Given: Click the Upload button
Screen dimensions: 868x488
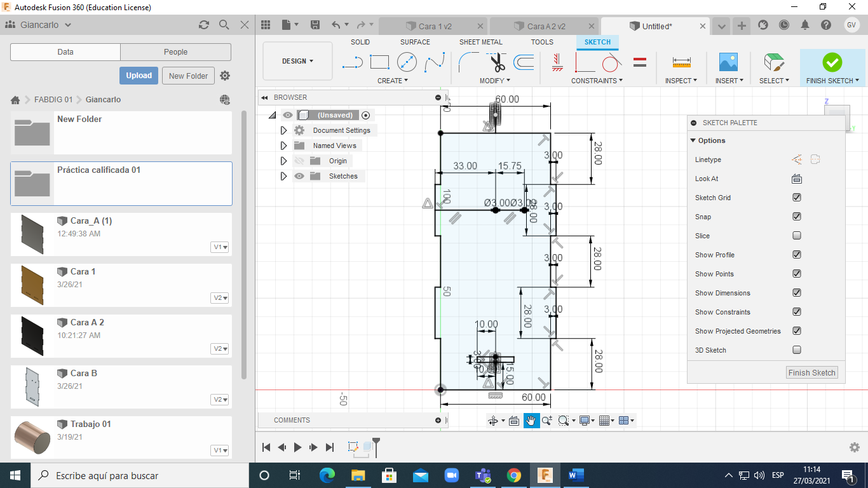Looking at the screenshot, I should pyautogui.click(x=139, y=76).
